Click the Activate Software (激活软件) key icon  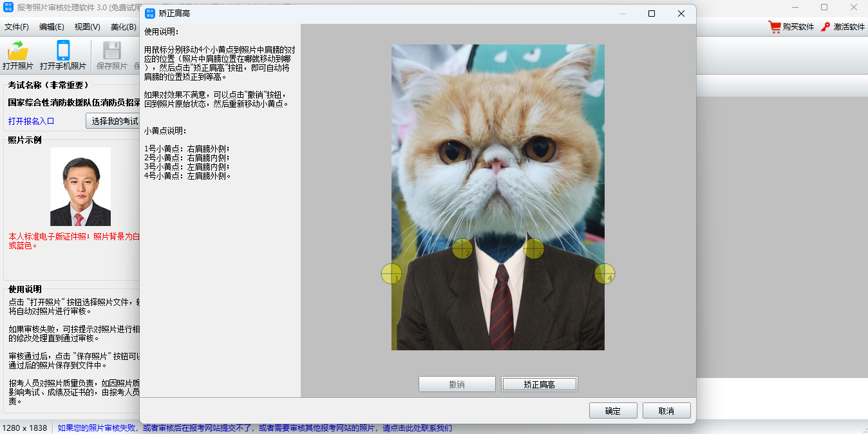[x=826, y=27]
